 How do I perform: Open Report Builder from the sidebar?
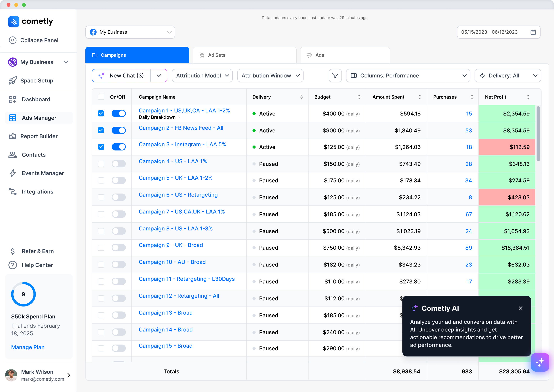pos(13,136)
